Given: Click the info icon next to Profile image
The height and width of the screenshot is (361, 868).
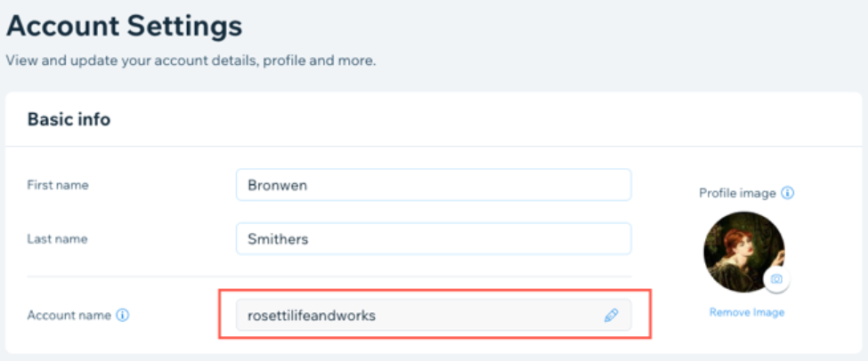Looking at the screenshot, I should (788, 193).
